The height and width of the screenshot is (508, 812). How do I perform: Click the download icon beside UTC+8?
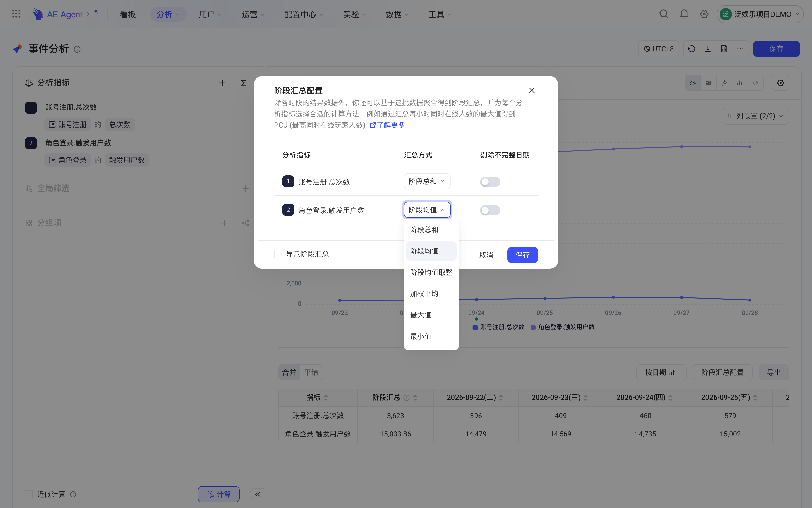(708, 49)
